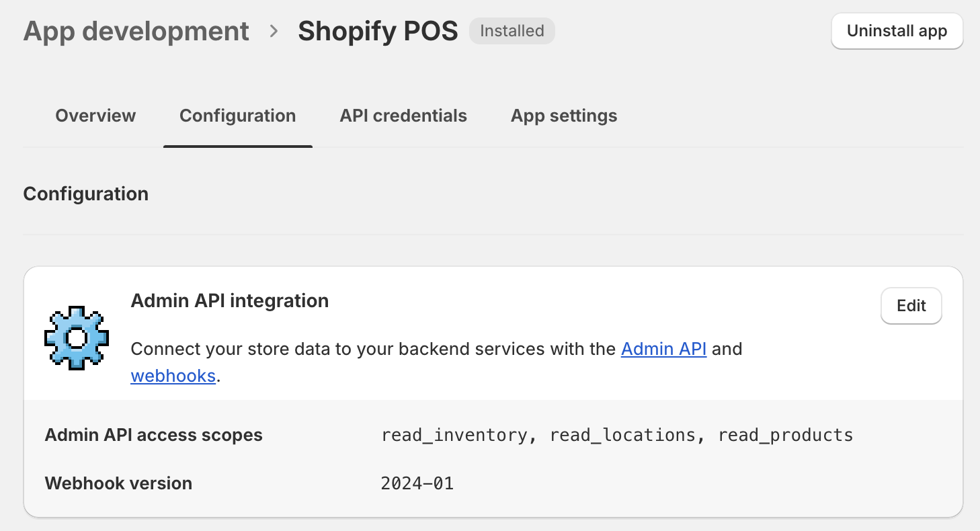Click the blue gear Admin API icon
This screenshot has width=980, height=531.
click(77, 337)
